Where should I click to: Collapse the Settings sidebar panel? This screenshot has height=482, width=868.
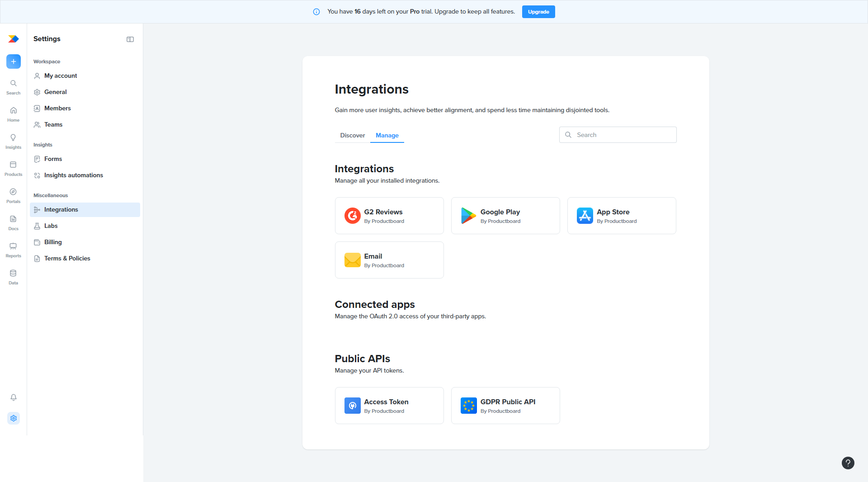point(130,39)
